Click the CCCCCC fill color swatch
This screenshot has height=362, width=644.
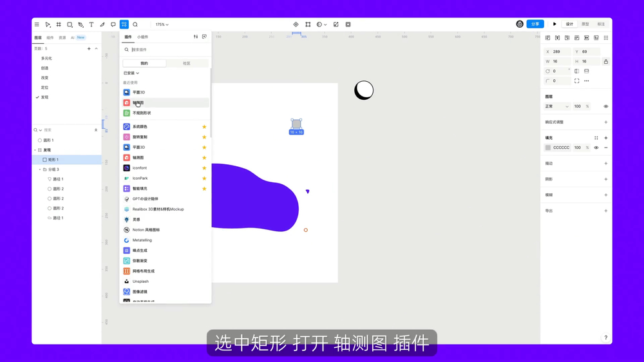(x=548, y=148)
